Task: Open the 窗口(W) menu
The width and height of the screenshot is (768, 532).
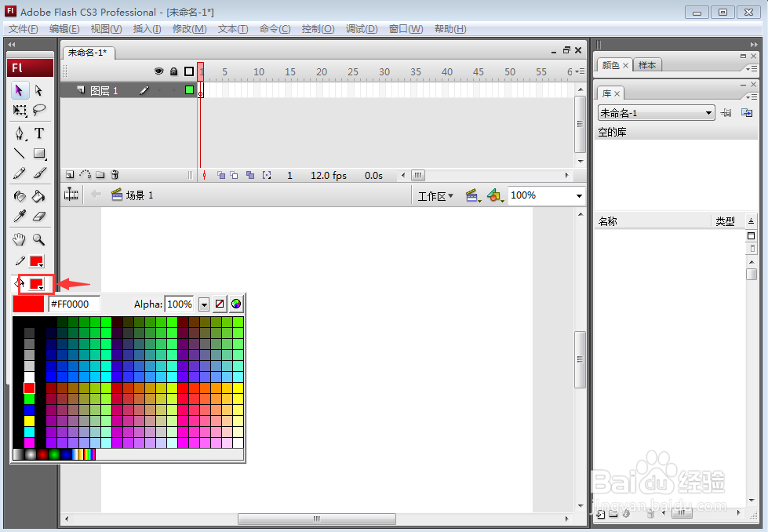Action: 406,29
